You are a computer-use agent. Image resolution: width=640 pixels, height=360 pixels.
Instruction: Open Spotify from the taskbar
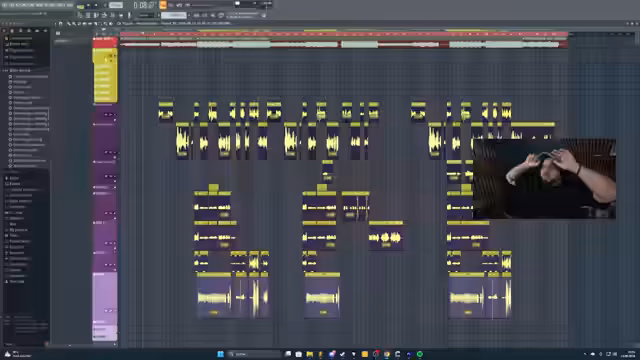coord(420,354)
